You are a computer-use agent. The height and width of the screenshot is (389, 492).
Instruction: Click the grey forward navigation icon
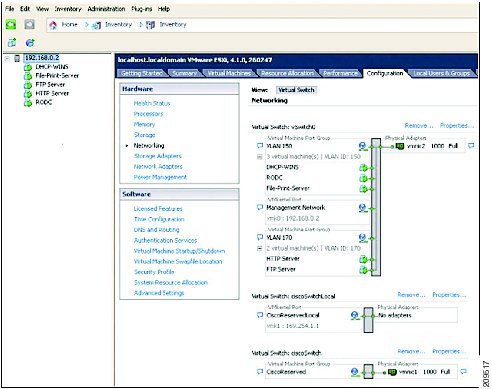30,24
